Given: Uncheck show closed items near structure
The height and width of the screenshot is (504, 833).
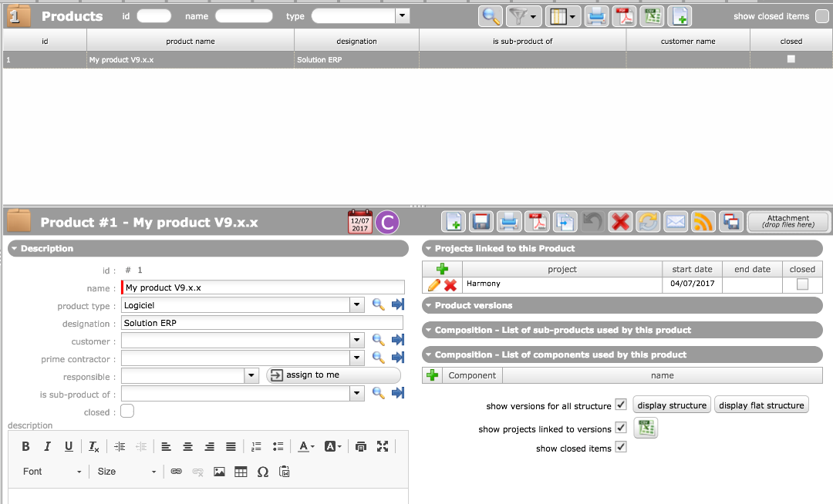Looking at the screenshot, I should click(620, 447).
